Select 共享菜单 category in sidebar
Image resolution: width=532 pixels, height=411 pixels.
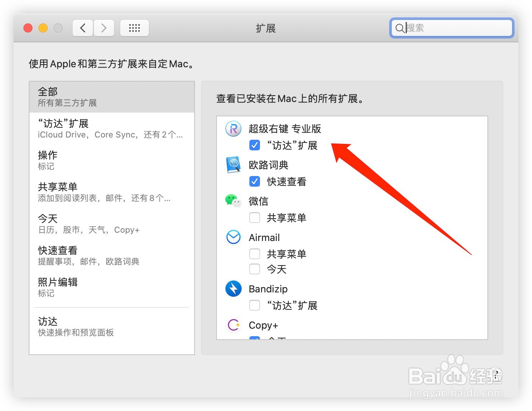[x=112, y=192]
